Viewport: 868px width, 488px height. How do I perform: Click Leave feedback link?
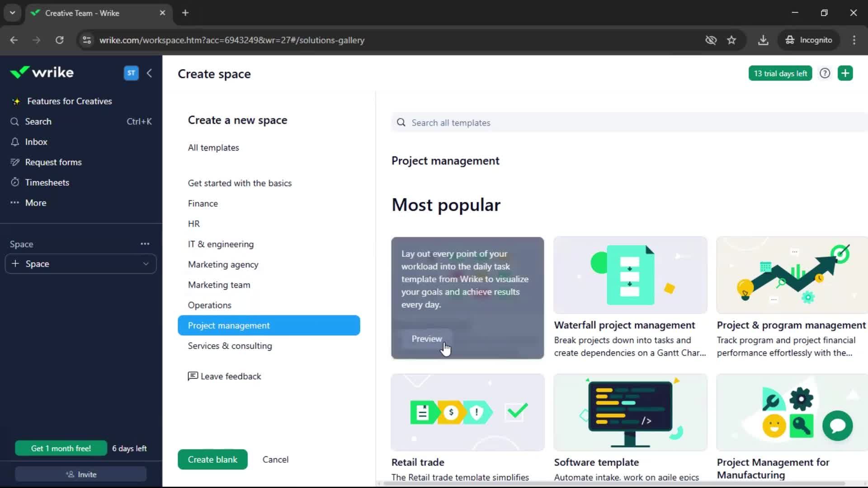coord(225,376)
